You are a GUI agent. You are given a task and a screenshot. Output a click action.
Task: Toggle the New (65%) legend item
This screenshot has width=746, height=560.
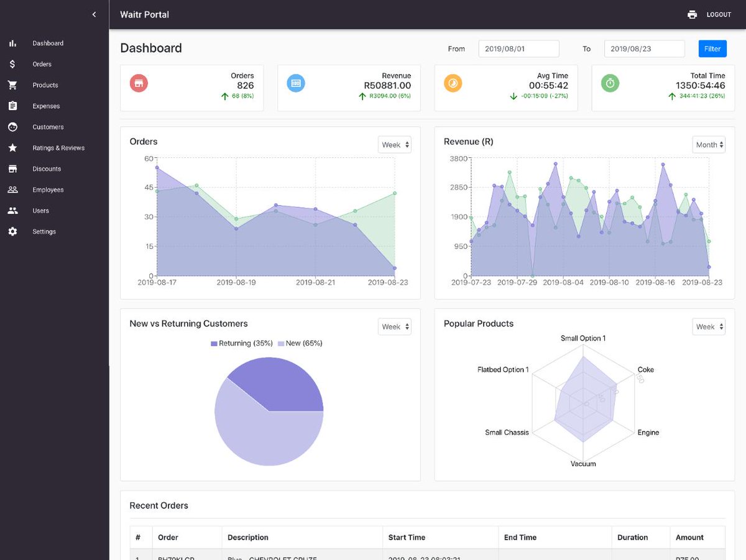click(300, 343)
